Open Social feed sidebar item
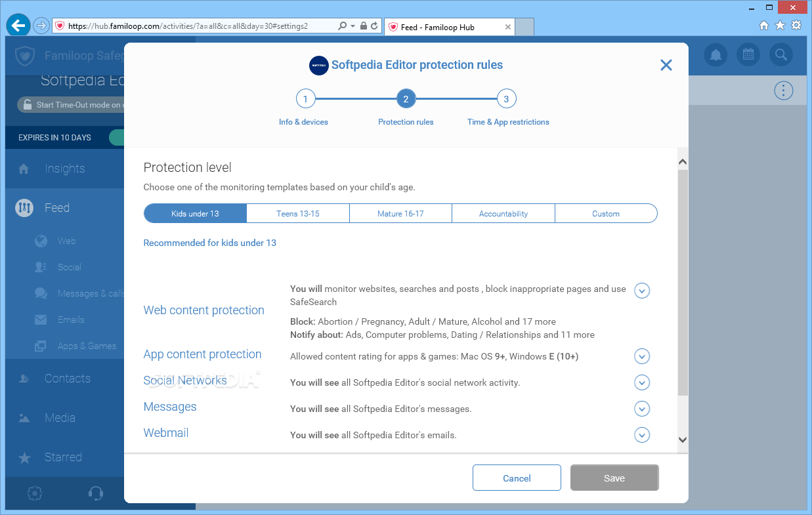The width and height of the screenshot is (812, 515). point(69,267)
